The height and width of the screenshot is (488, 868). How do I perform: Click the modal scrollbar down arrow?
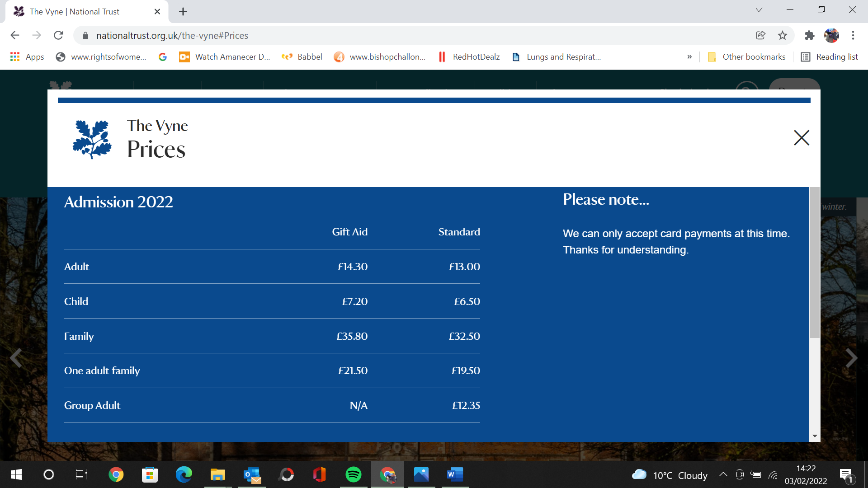[x=815, y=436]
